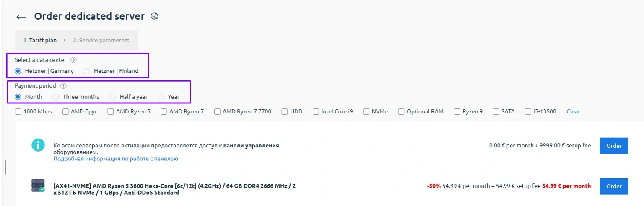
Task: Select Hetzner | Germany data center
Action: 18,71
